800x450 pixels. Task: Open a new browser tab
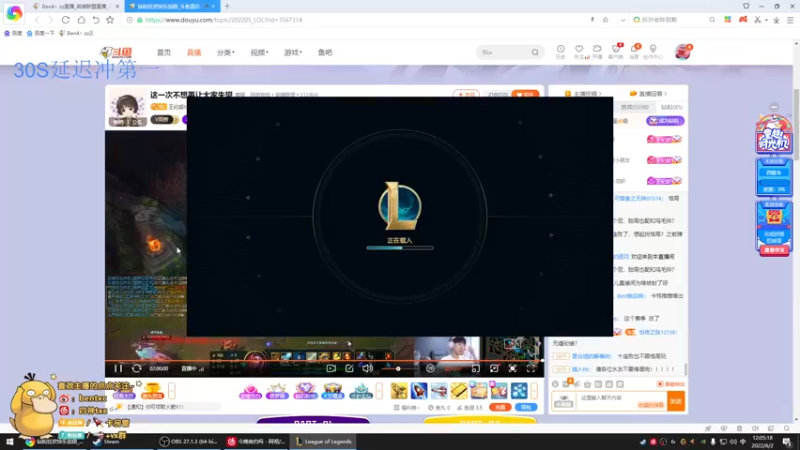point(227,6)
